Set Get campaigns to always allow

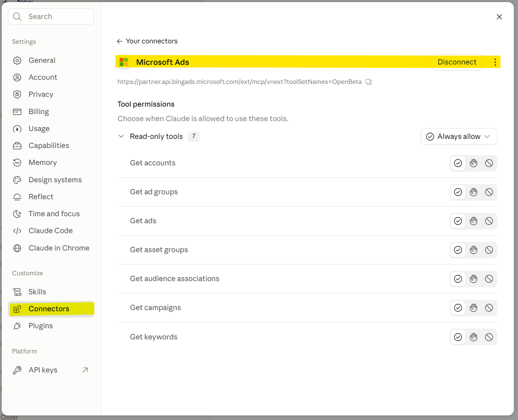(x=458, y=308)
